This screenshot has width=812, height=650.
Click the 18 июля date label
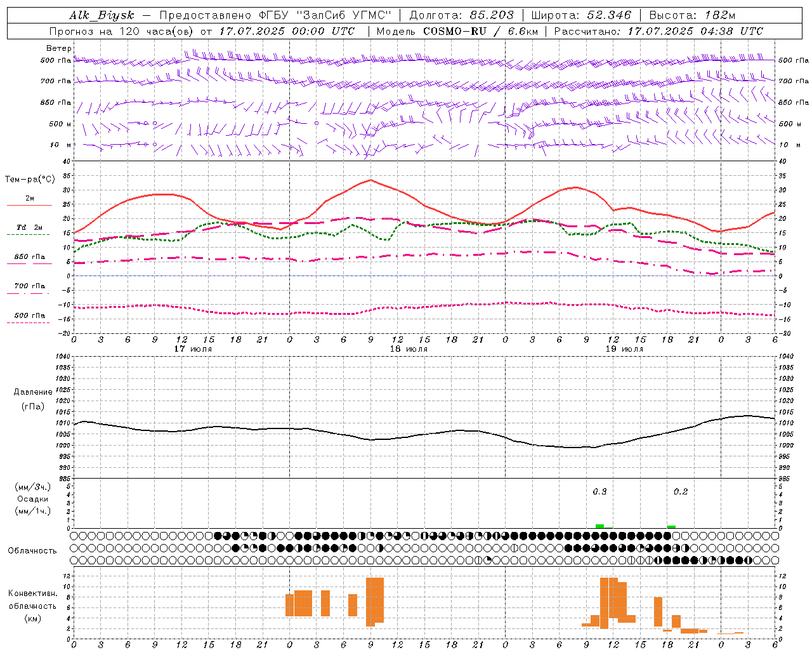409,349
